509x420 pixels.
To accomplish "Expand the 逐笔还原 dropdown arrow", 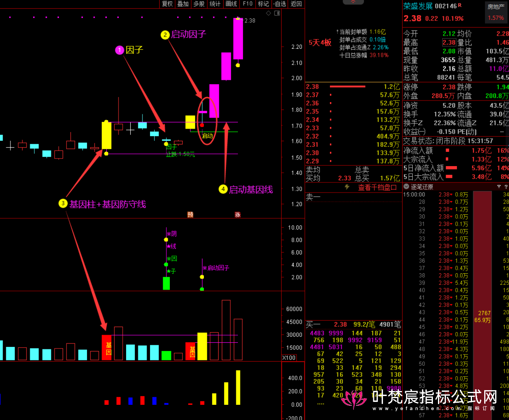I will 406,187.
